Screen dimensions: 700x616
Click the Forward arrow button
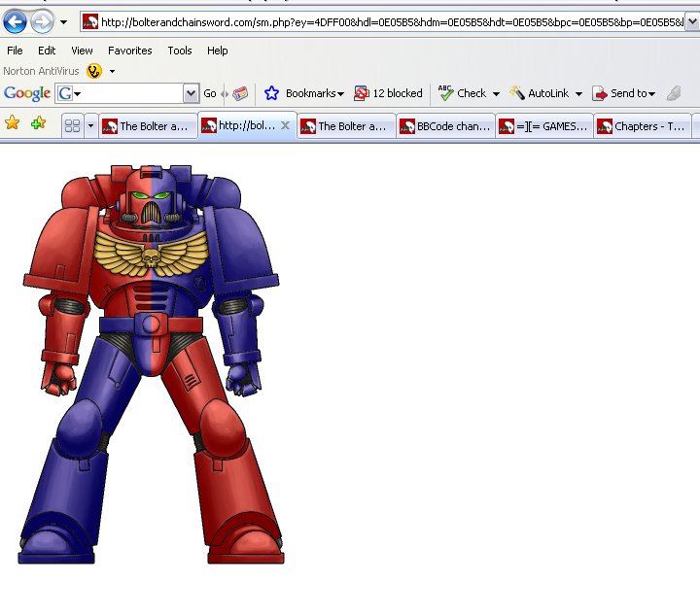tap(42, 21)
